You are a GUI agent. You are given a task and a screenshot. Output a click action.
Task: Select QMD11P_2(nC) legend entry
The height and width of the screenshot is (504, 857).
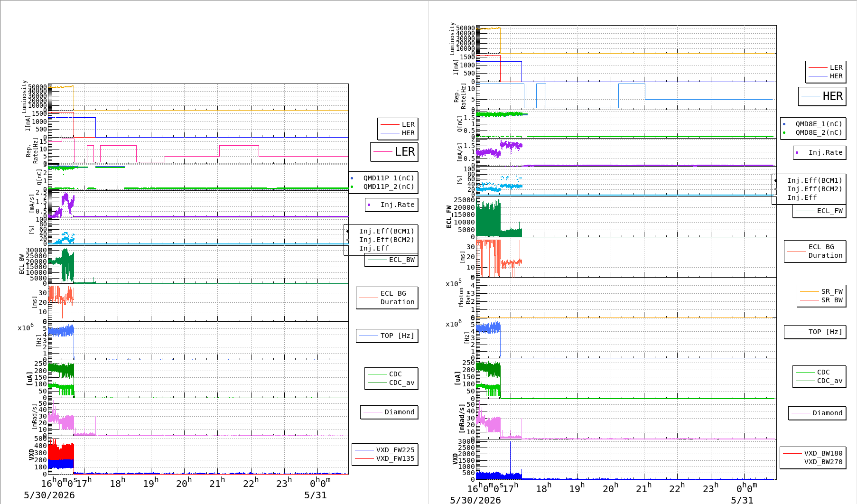click(389, 187)
